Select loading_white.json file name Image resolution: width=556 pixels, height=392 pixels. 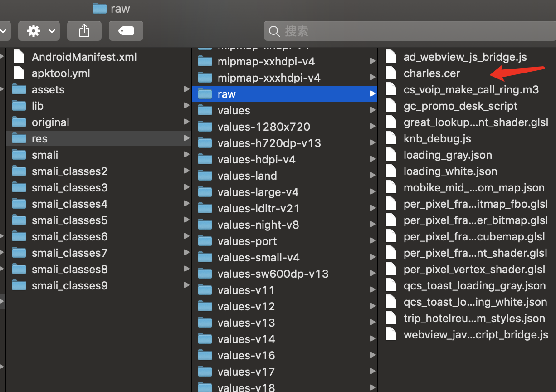tap(450, 171)
